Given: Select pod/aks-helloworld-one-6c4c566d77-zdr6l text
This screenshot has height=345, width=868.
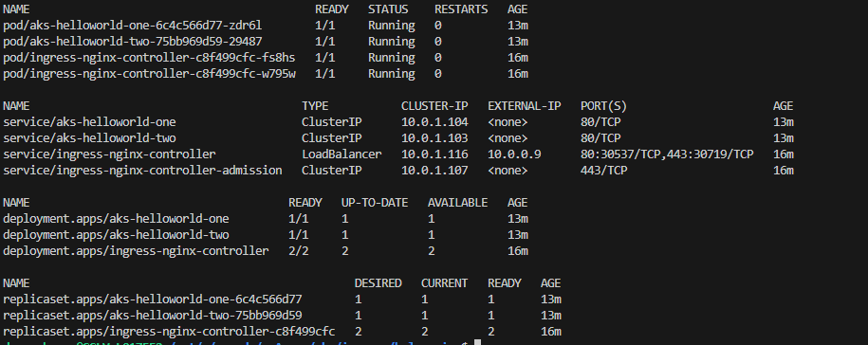Looking at the screenshot, I should tap(132, 26).
